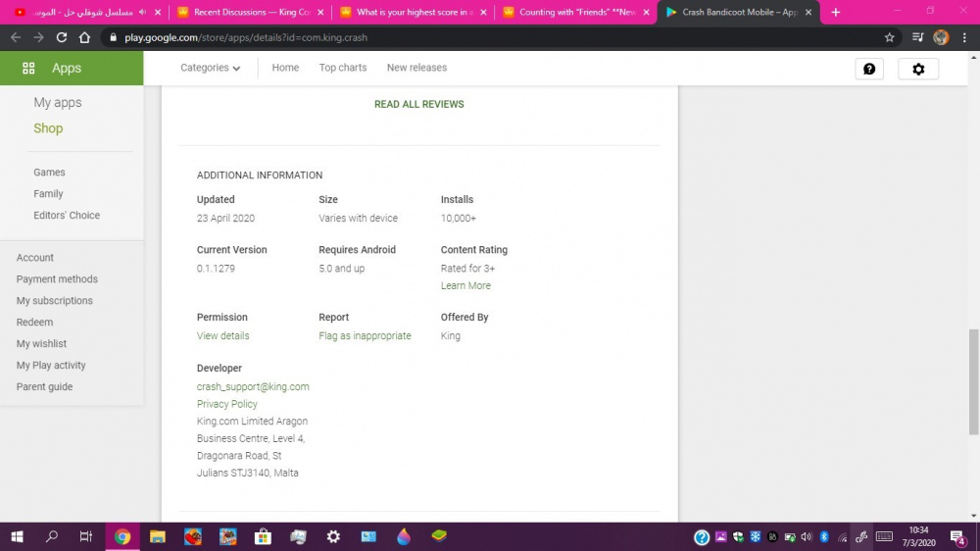The height and width of the screenshot is (551, 980).
Task: Open Google Play help icon
Action: (x=869, y=69)
